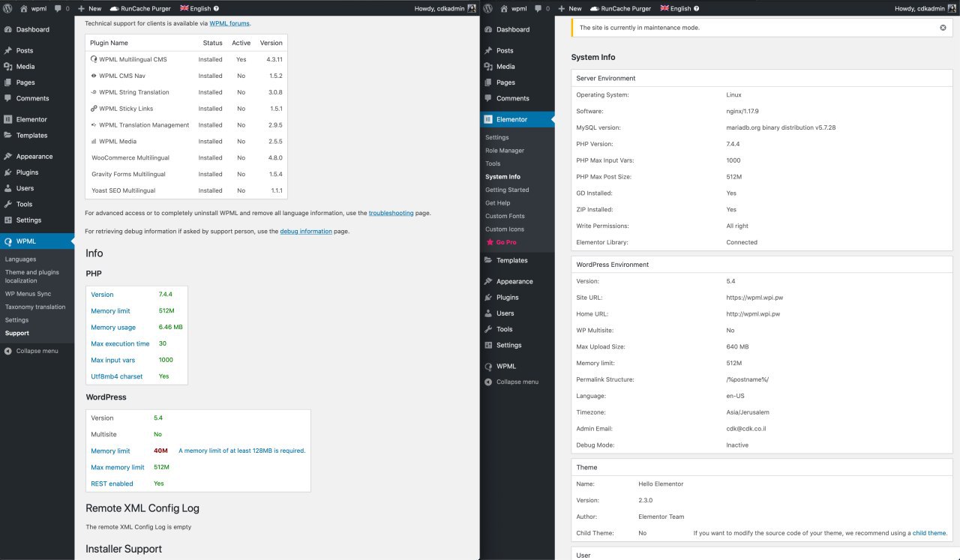Click the cdkadmin avatar in the WPML Support window
This screenshot has height=560, width=960.
pyautogui.click(x=472, y=8)
